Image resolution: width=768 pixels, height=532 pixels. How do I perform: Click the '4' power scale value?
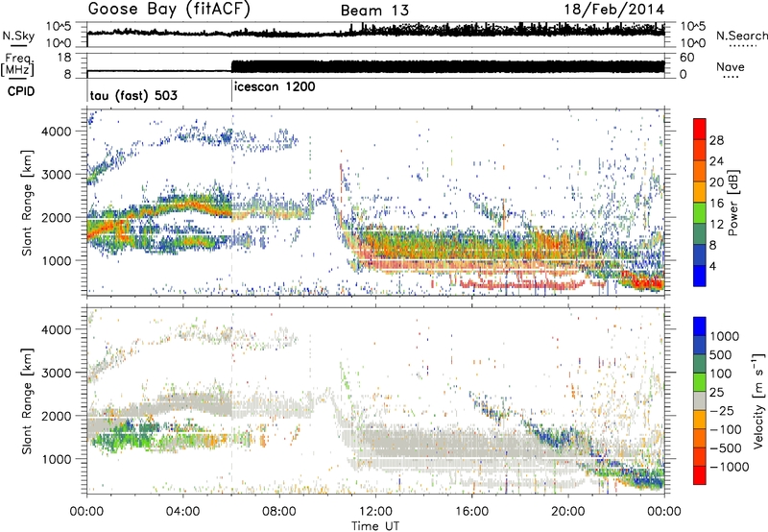(x=712, y=266)
